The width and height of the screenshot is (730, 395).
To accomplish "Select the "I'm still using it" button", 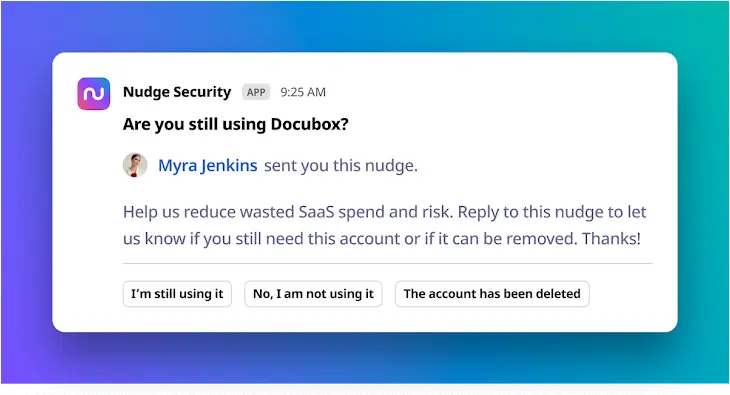I will coord(177,294).
